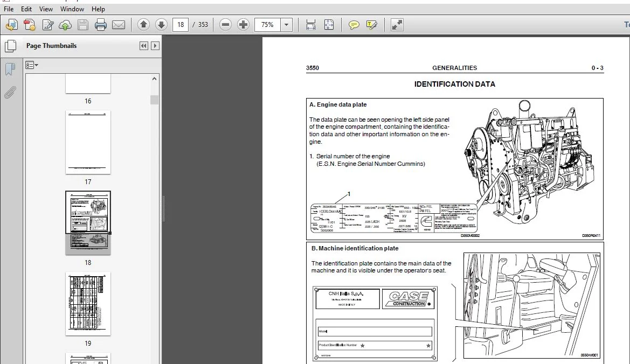
Task: Collapse the Page Thumbnails panel
Action: pos(143,46)
